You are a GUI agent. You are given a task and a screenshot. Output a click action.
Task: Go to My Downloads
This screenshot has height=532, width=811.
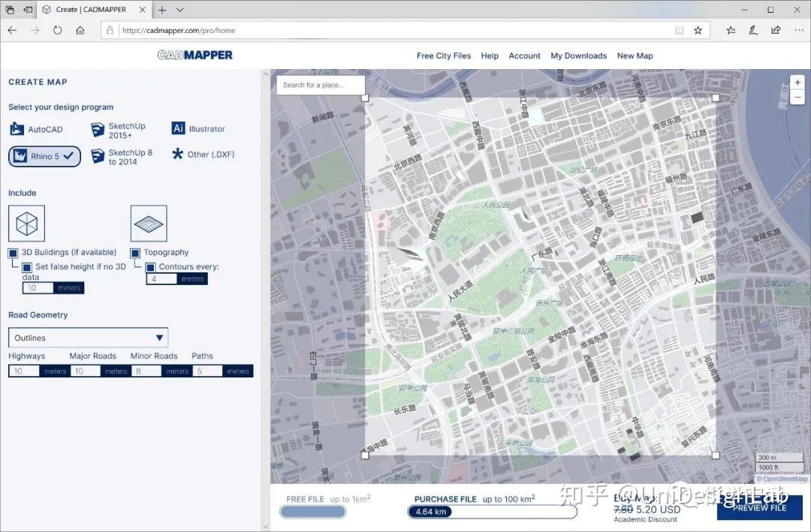pyautogui.click(x=579, y=56)
